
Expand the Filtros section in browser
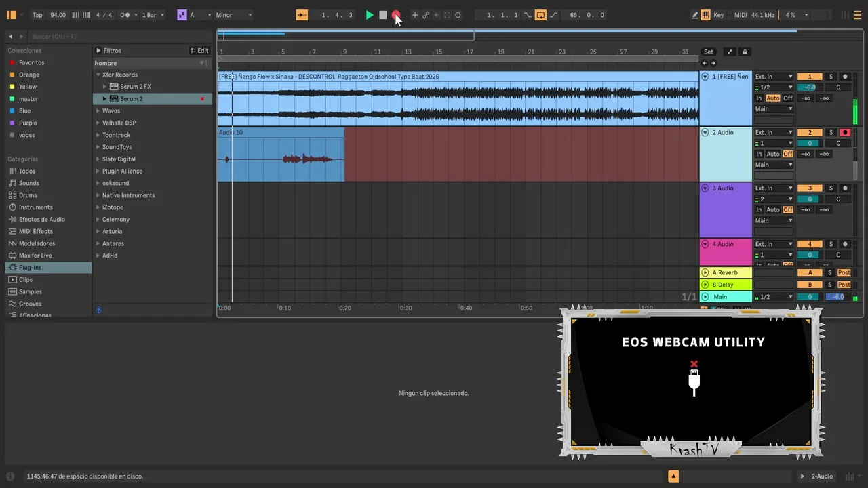(x=98, y=51)
